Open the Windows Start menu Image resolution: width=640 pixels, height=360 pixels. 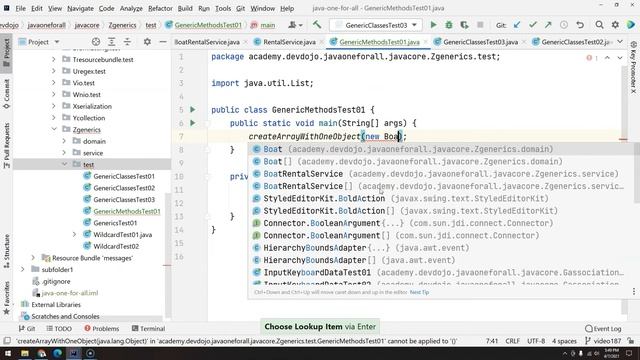(x=8, y=353)
